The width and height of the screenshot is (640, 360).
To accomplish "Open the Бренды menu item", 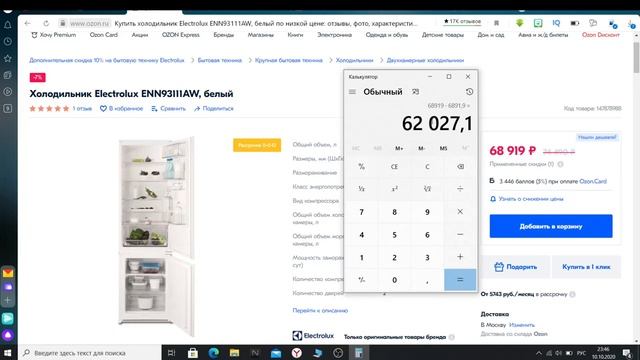I will 223,35.
